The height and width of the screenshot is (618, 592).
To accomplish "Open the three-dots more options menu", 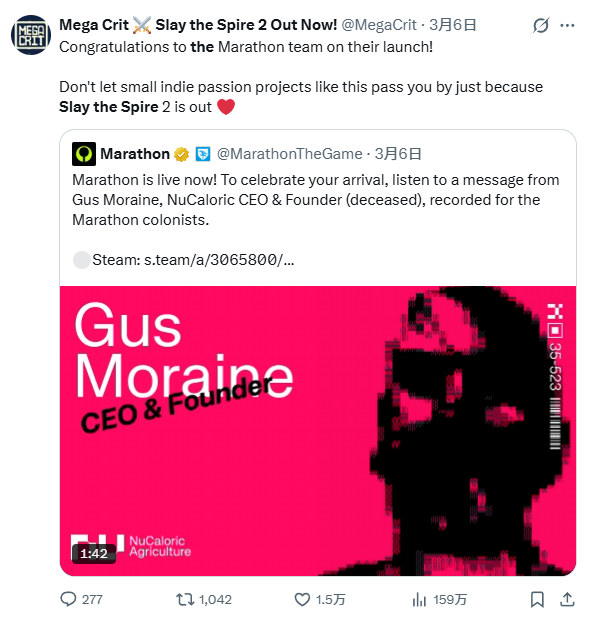I will pyautogui.click(x=567, y=26).
